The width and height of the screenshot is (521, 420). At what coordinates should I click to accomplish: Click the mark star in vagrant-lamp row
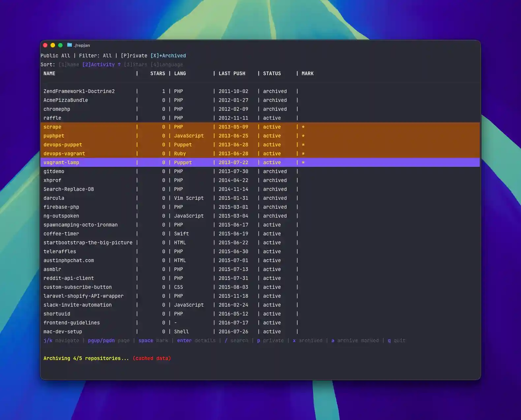303,163
